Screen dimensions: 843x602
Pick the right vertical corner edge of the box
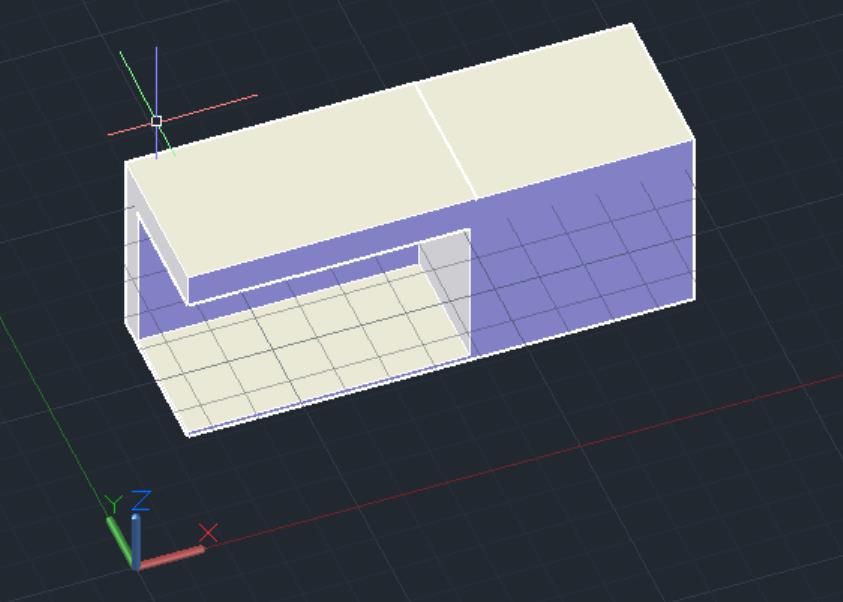click(694, 220)
